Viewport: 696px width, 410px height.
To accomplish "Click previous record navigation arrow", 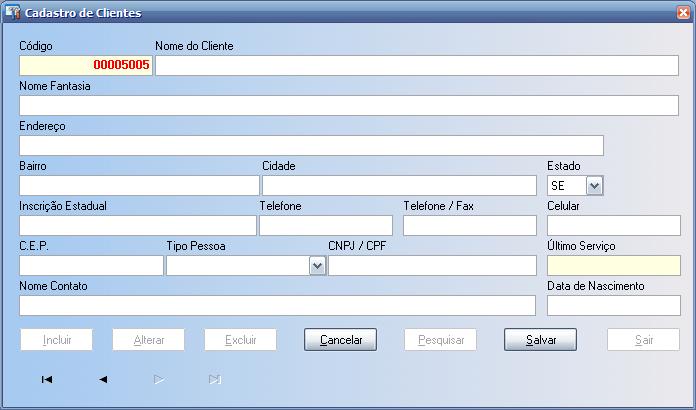I will (x=103, y=380).
